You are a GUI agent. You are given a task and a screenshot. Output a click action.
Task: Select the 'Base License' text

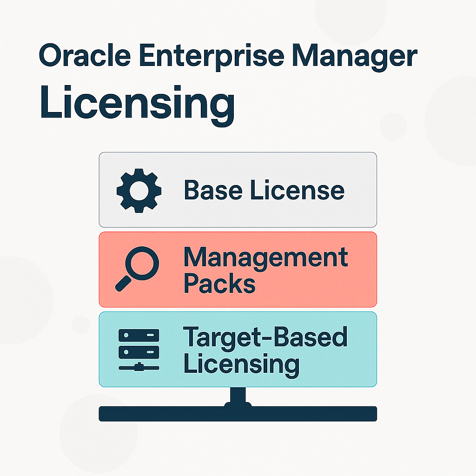(264, 190)
